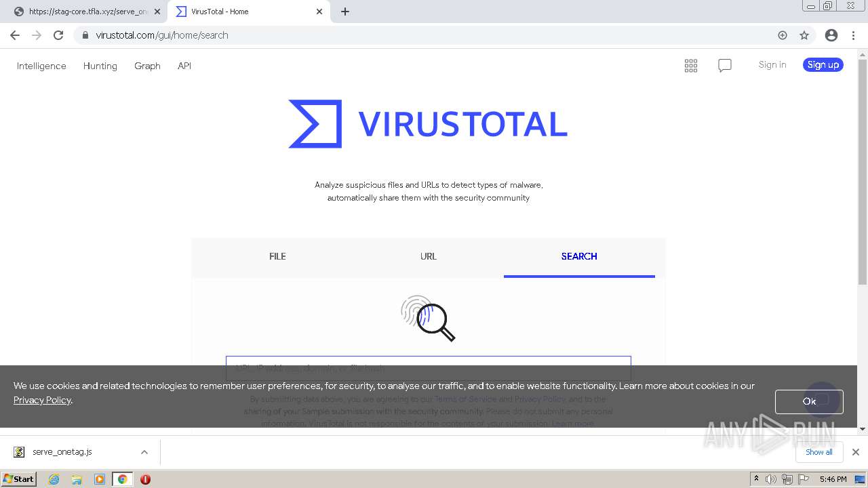This screenshot has height=488, width=868.
Task: Click the Sign up button
Action: [823, 64]
